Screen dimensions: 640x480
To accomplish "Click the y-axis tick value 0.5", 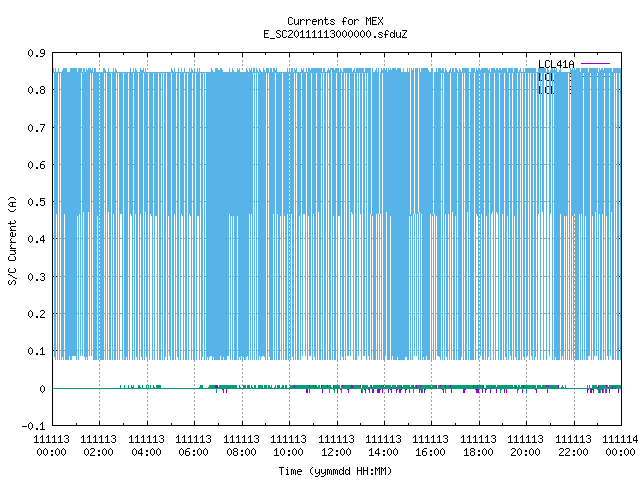I will click(x=37, y=202).
